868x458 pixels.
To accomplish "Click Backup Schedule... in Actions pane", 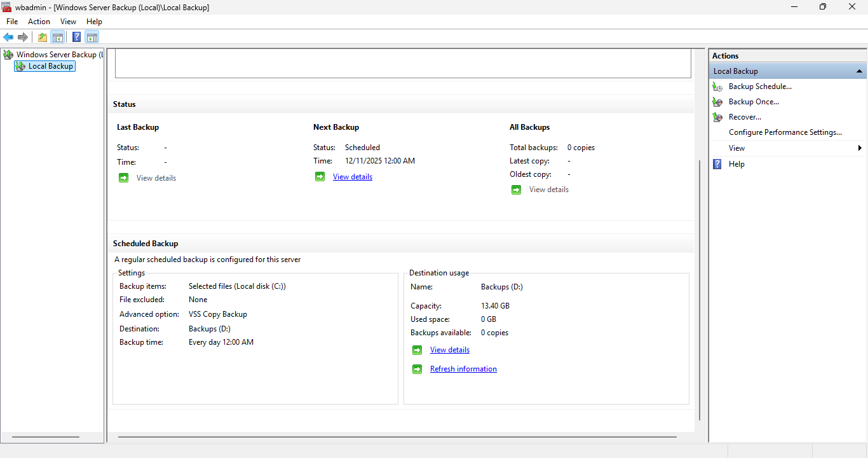I will point(760,87).
